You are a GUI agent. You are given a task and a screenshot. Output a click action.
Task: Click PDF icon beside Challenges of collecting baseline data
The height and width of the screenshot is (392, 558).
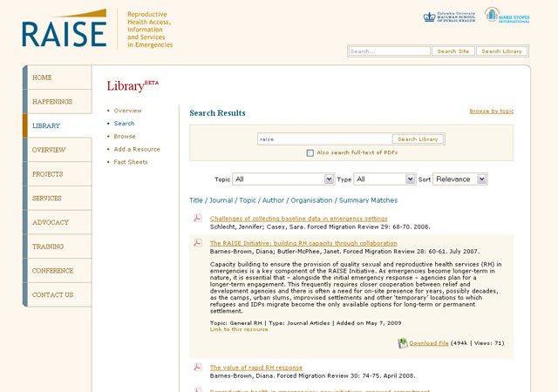coord(198,218)
